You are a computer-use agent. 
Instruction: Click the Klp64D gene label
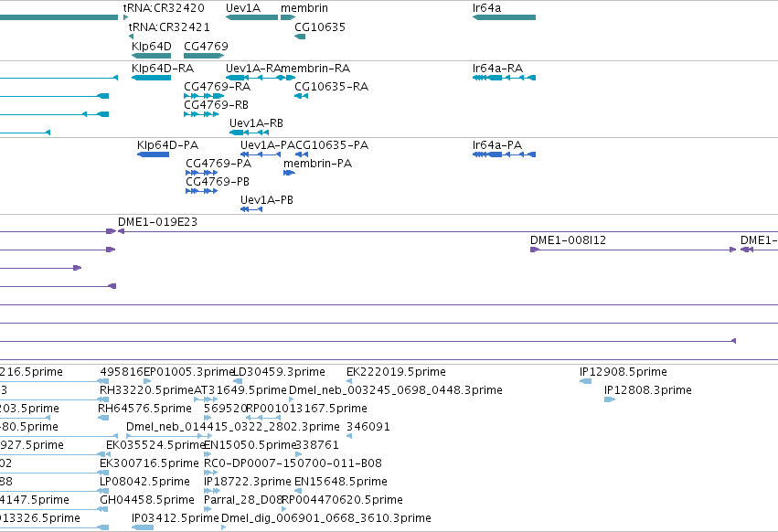click(x=152, y=46)
